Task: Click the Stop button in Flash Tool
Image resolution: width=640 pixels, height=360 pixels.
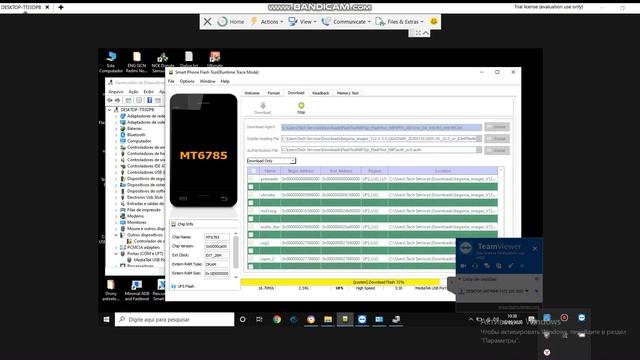Action: coord(301,108)
